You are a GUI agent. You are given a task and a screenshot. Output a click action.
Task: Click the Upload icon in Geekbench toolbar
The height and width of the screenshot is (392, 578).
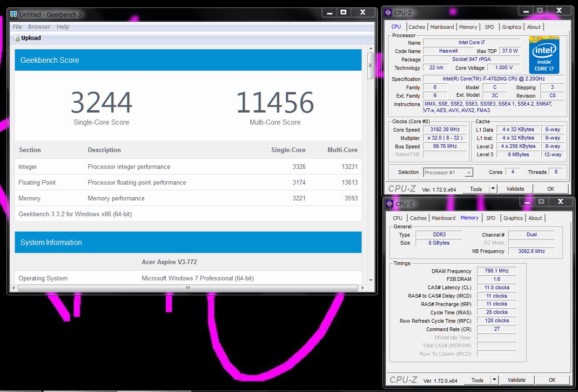(x=17, y=38)
